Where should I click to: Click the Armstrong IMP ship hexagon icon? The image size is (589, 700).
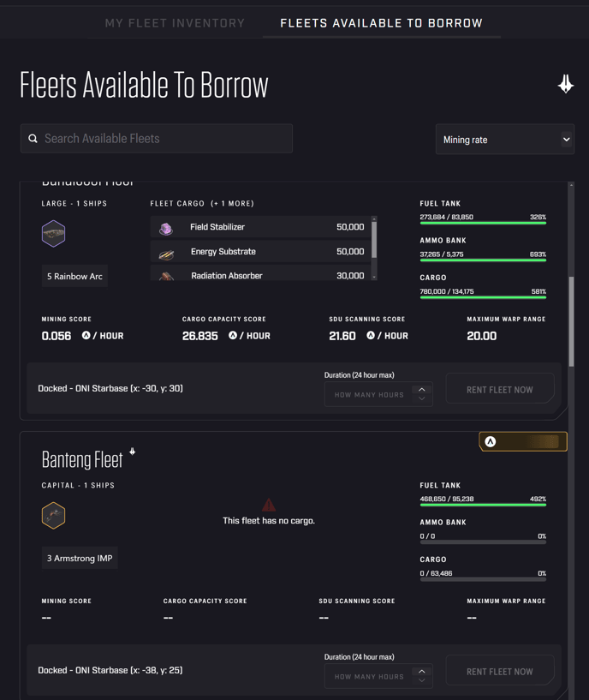[54, 515]
